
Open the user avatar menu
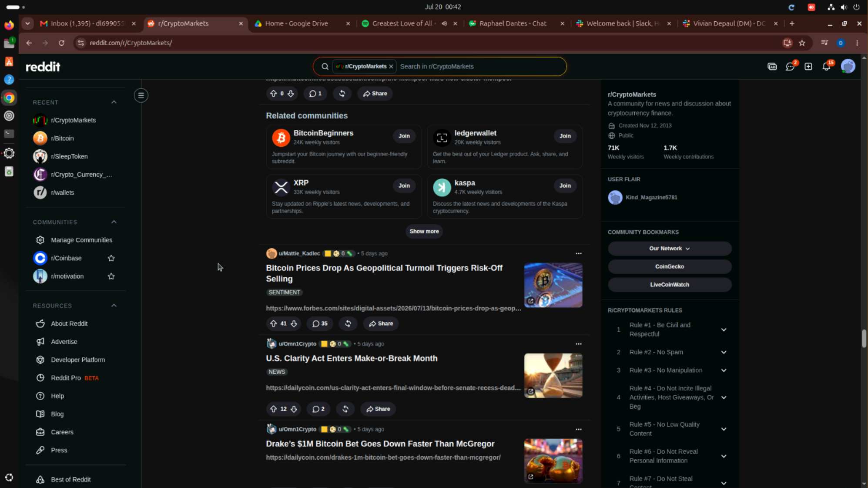848,66
